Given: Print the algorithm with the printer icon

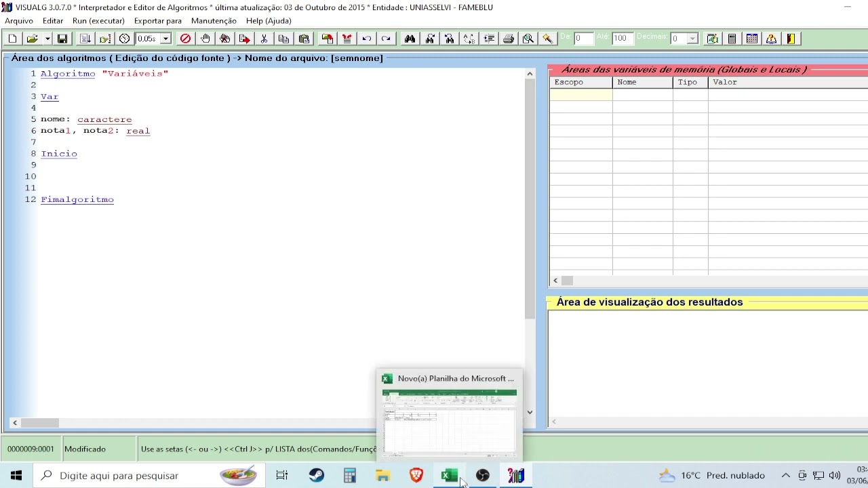Looking at the screenshot, I should (x=508, y=39).
